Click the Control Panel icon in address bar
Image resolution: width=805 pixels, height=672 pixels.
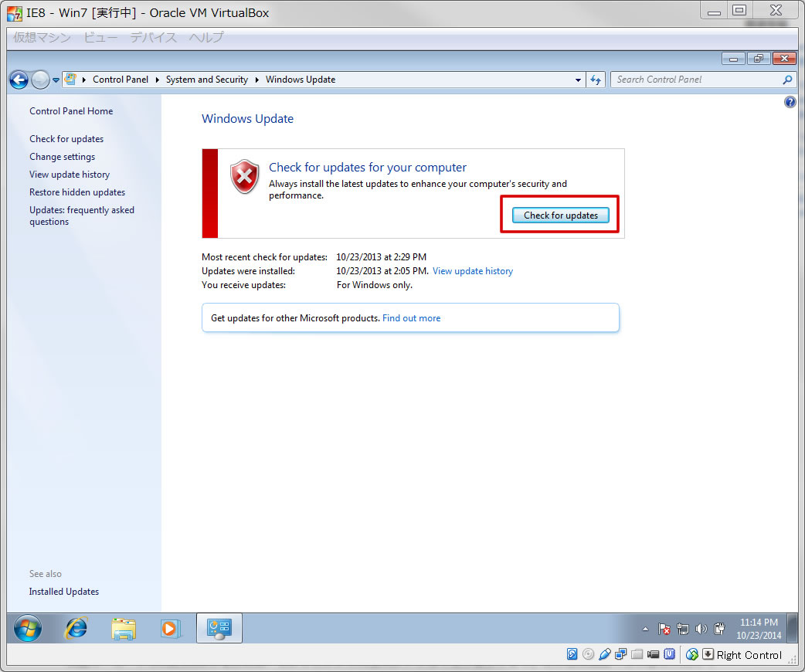(x=70, y=79)
